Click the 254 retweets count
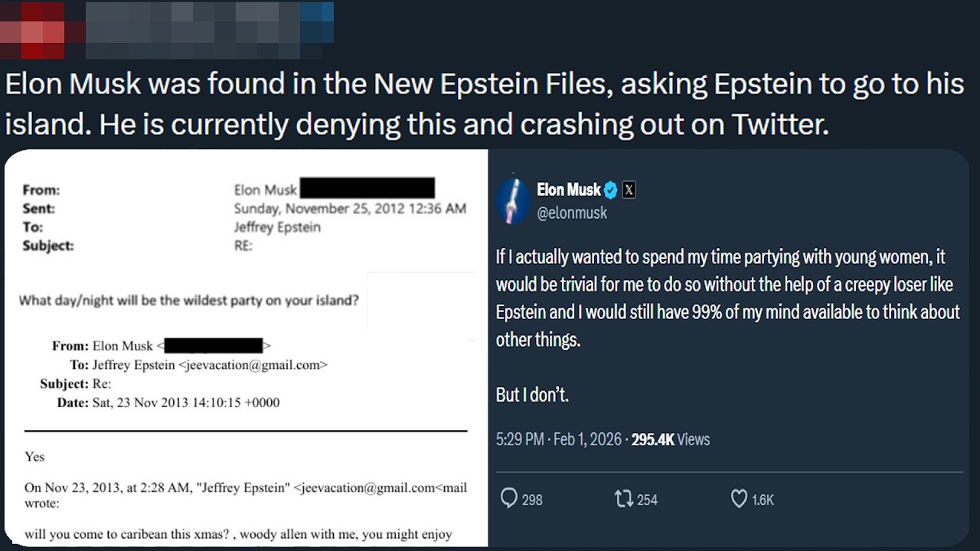The width and height of the screenshot is (980, 551). point(647,500)
